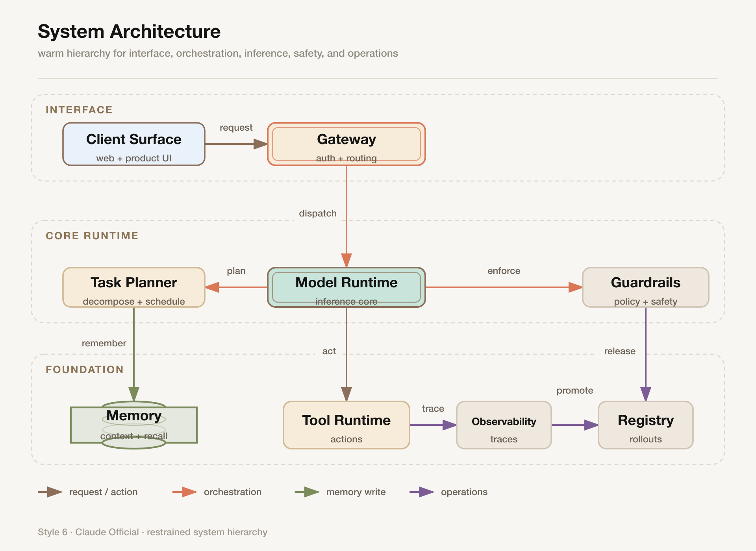Image resolution: width=756 pixels, height=551 pixels.
Task: Click the INTERFACE section label
Action: coord(79,110)
